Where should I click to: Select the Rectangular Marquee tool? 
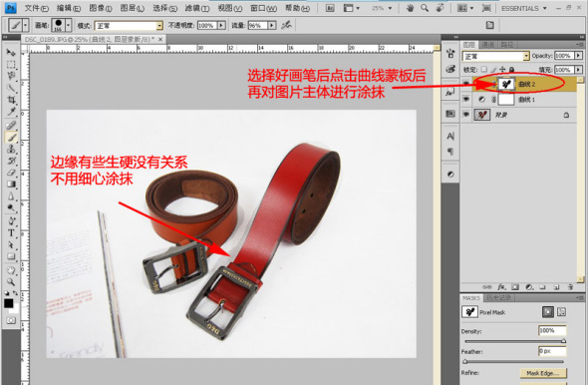[11, 64]
